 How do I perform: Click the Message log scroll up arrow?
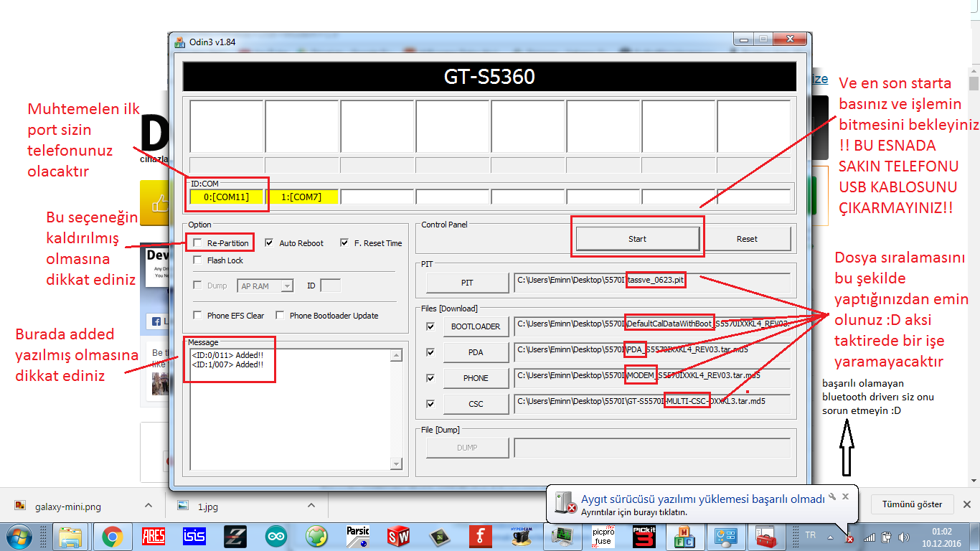coord(395,354)
